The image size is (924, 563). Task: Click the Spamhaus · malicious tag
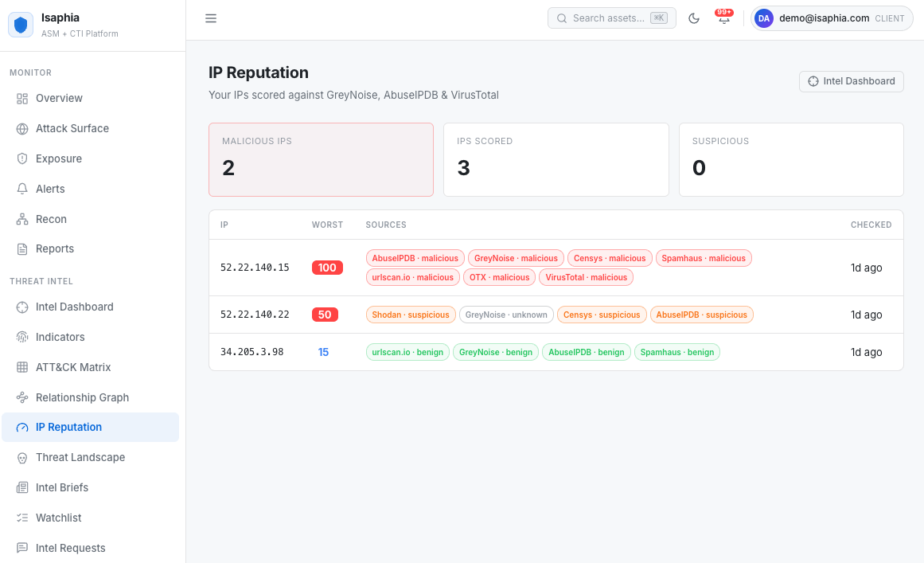coord(704,258)
